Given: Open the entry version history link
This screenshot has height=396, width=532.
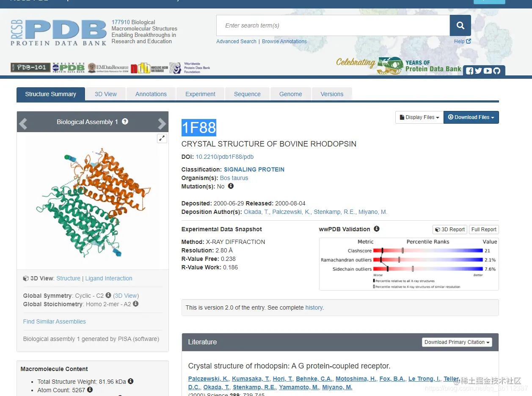Looking at the screenshot, I should pyautogui.click(x=314, y=307).
